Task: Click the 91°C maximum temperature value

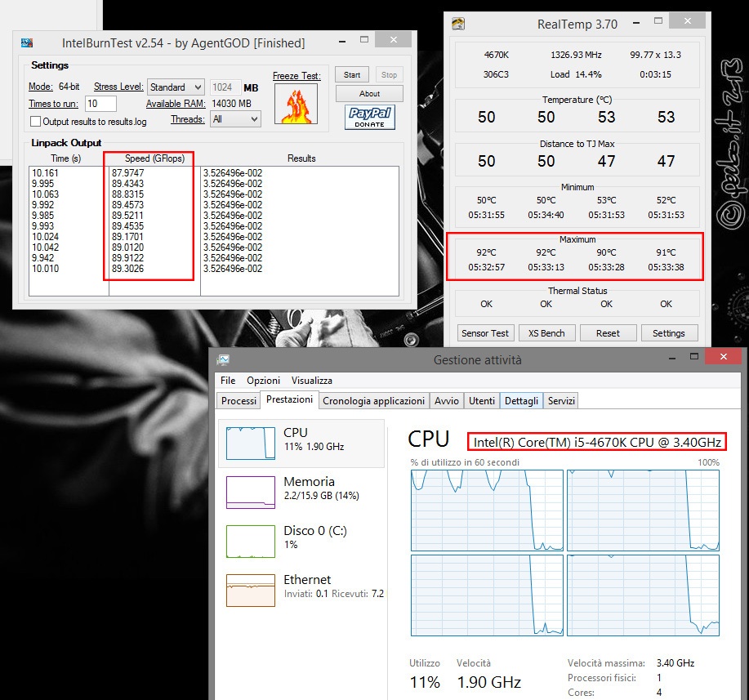Action: click(x=666, y=252)
